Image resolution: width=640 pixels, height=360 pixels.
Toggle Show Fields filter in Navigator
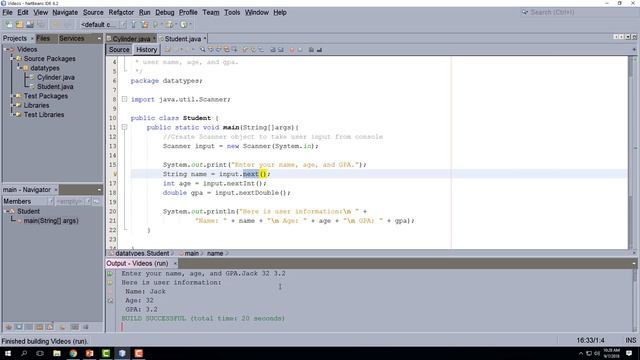click(19, 327)
